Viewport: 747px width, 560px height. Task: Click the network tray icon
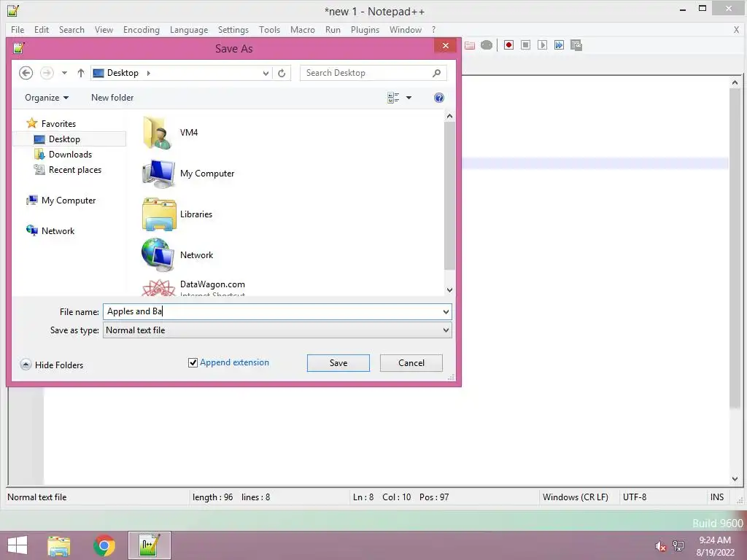678,546
